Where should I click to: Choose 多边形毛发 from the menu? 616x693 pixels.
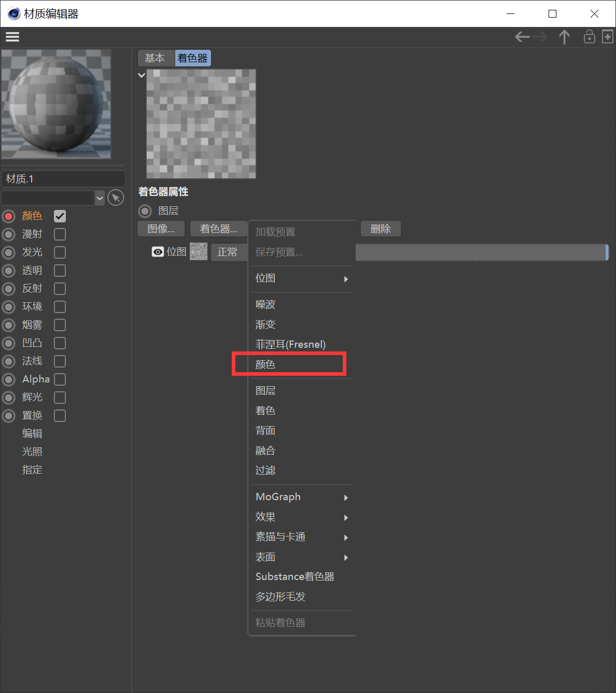(301, 597)
